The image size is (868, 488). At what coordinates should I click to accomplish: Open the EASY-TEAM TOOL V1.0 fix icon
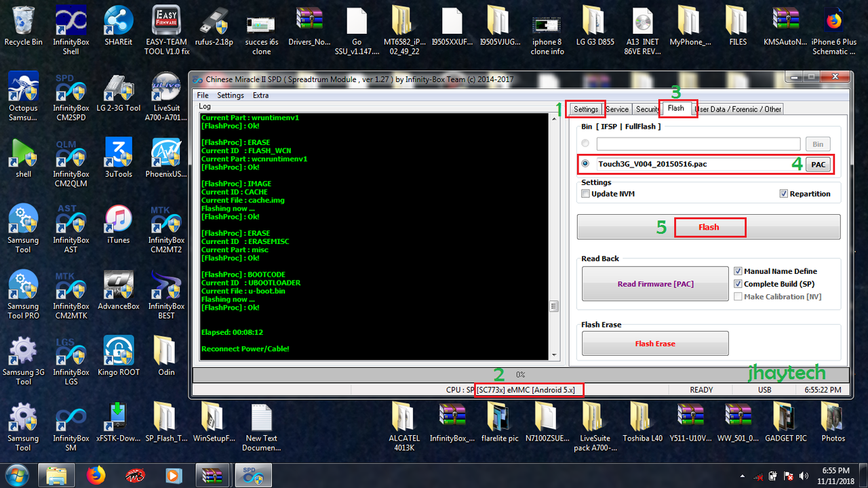pyautogui.click(x=167, y=31)
